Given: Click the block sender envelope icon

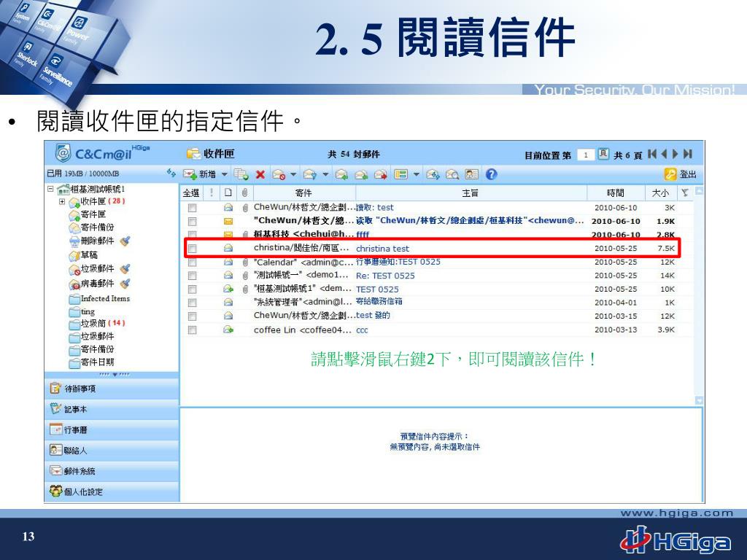Looking at the screenshot, I should tap(279, 174).
